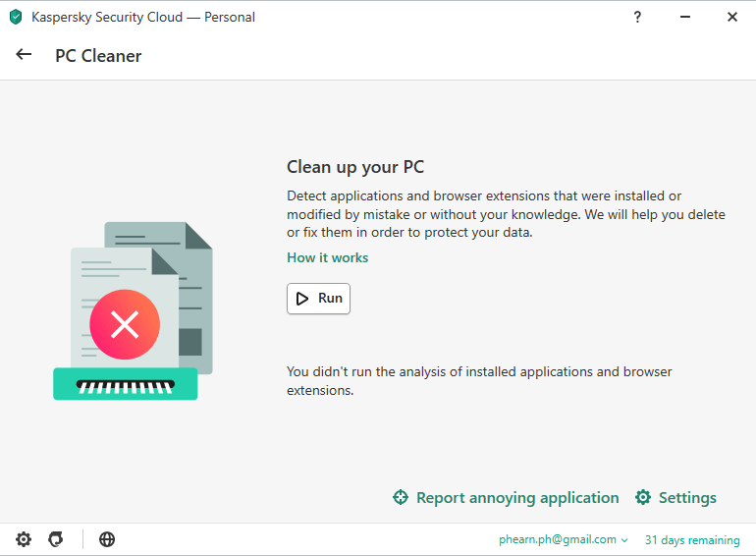Click the globe icon in bottom bar
The width and height of the screenshot is (756, 556).
coord(107,539)
